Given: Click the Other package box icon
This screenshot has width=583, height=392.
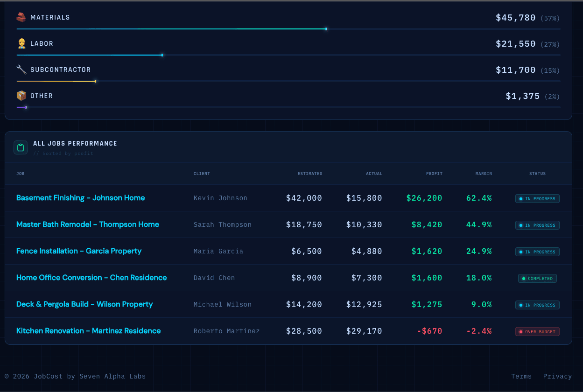Looking at the screenshot, I should (21, 95).
